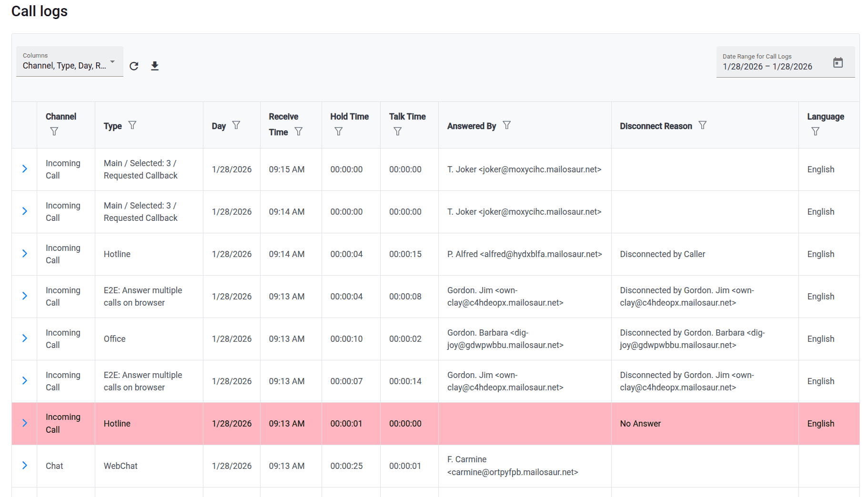The width and height of the screenshot is (868, 497).
Task: Open the Talk Time column filter
Action: coord(398,131)
